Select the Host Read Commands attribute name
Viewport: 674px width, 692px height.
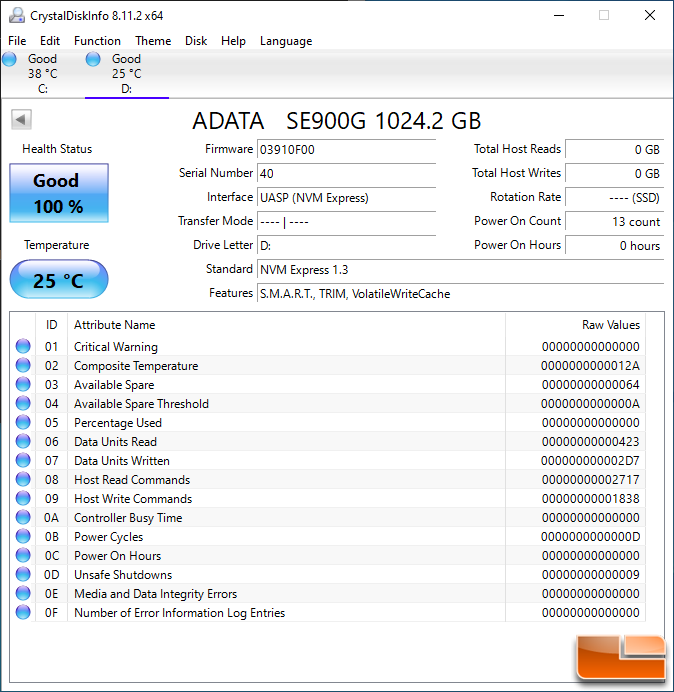[132, 480]
